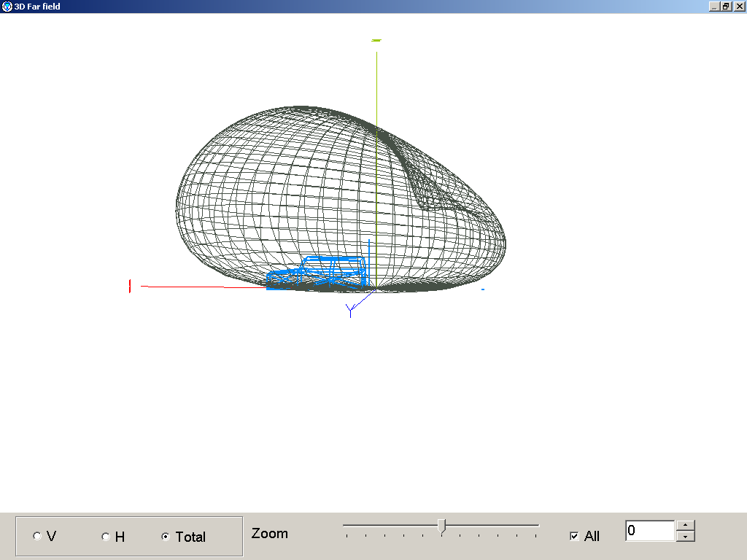Minimize the 3D Far field window
The image size is (747, 560).
click(714, 7)
